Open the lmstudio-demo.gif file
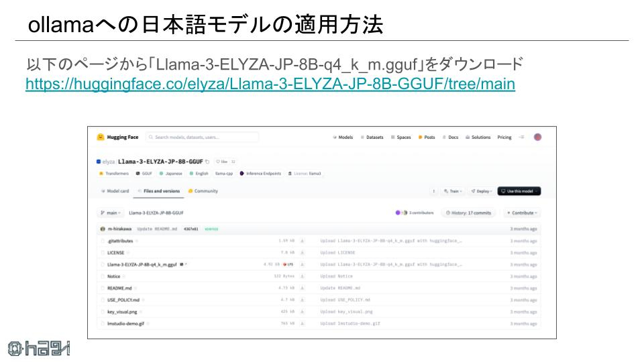The height and width of the screenshot is (362, 644). tap(125, 324)
